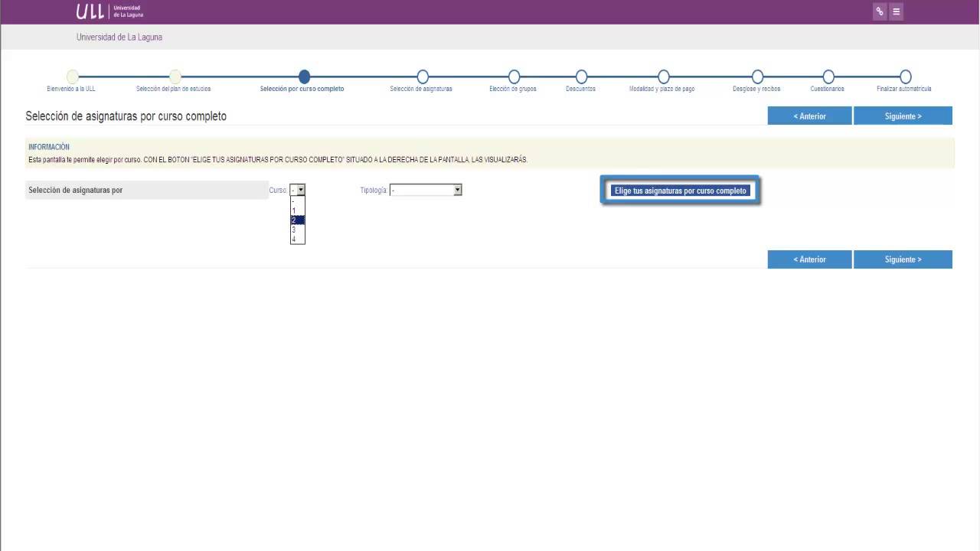This screenshot has width=980, height=551.
Task: Choose option 4 in Curso list
Action: [298, 239]
